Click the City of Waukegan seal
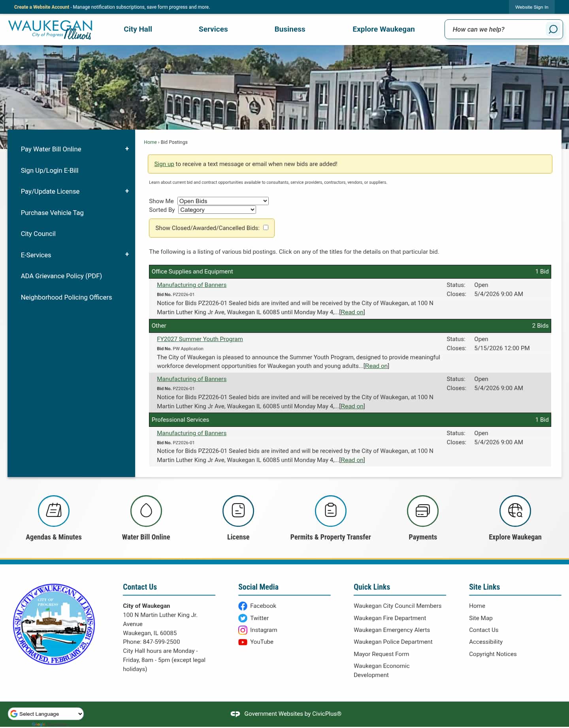The image size is (569, 728). click(x=54, y=624)
